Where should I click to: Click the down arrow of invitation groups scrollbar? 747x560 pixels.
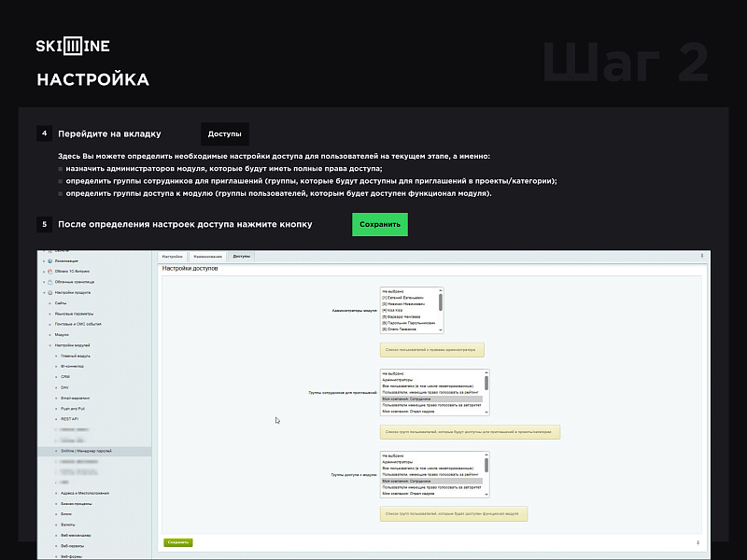tap(486, 413)
